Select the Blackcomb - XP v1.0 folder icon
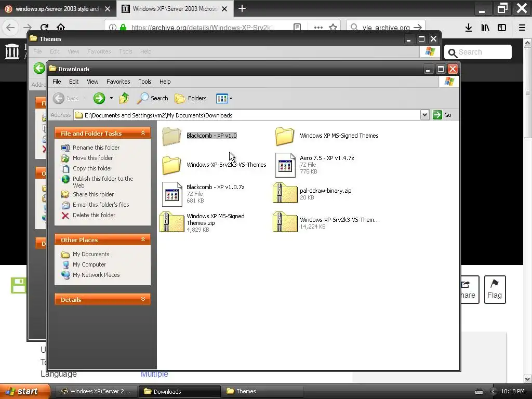Viewport: 532px width, 399px height. click(171, 136)
